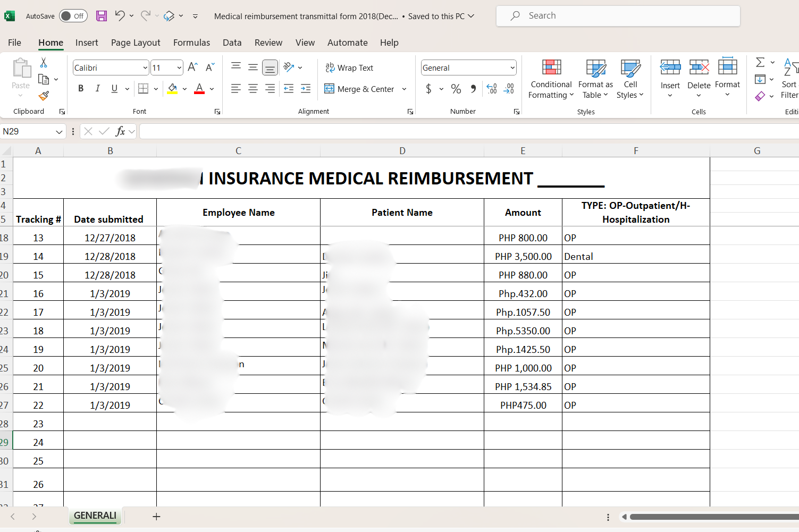Apply red Font Color swatch
799x532 pixels.
(x=199, y=89)
